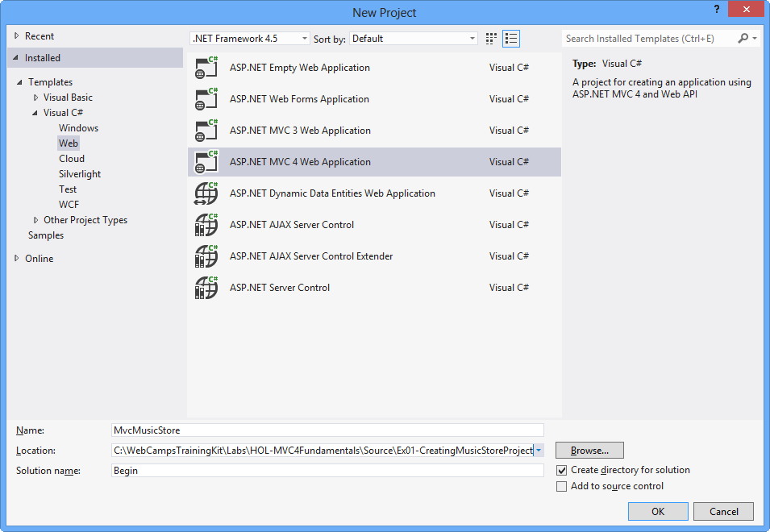Enable Add to source control
Image resolution: width=770 pixels, height=532 pixels.
pyautogui.click(x=562, y=486)
